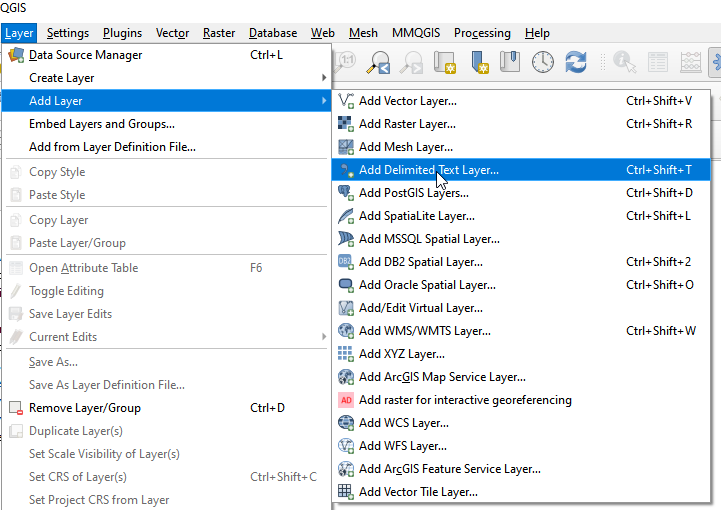The height and width of the screenshot is (510, 721).
Task: Open the Raster menu
Action: click(219, 33)
